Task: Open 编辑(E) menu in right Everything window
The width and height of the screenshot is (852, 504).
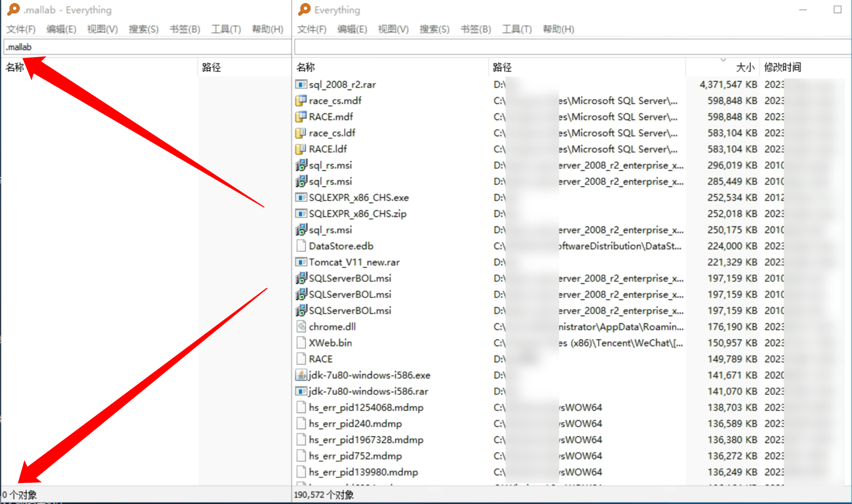Action: click(x=352, y=29)
